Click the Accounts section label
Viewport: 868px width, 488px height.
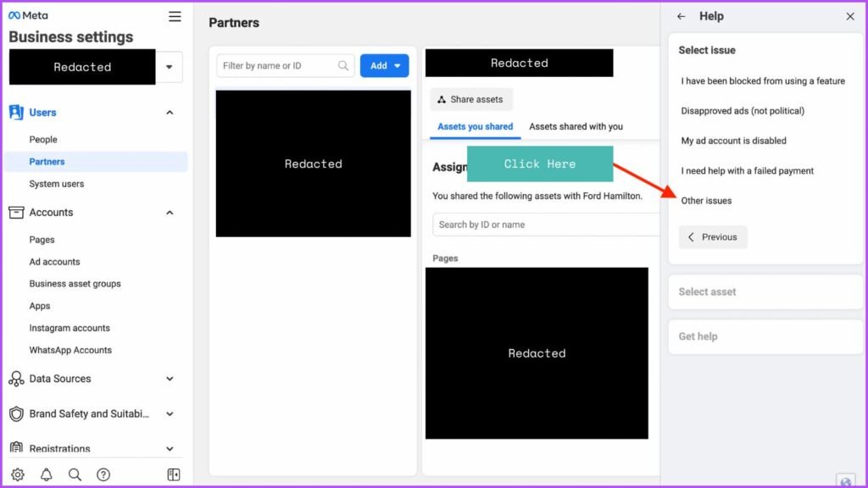pos(51,213)
